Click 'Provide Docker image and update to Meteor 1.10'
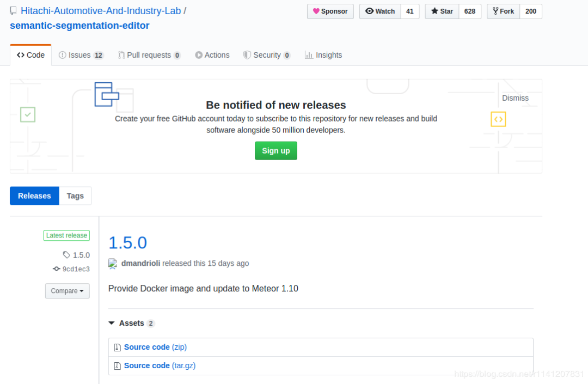This screenshot has height=384, width=588. click(203, 288)
